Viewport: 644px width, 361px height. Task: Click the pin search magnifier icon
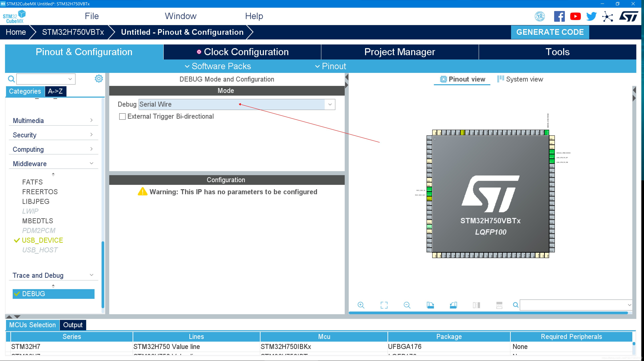(x=516, y=305)
